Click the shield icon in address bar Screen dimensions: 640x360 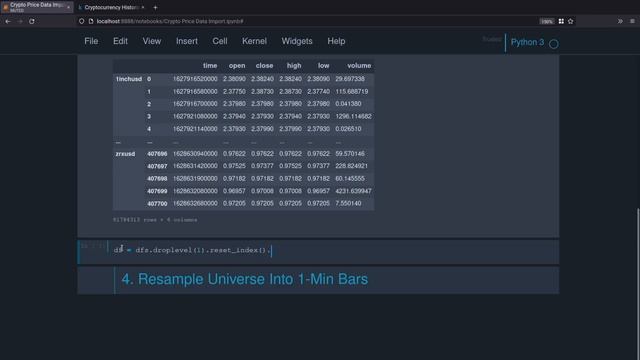[82, 21]
